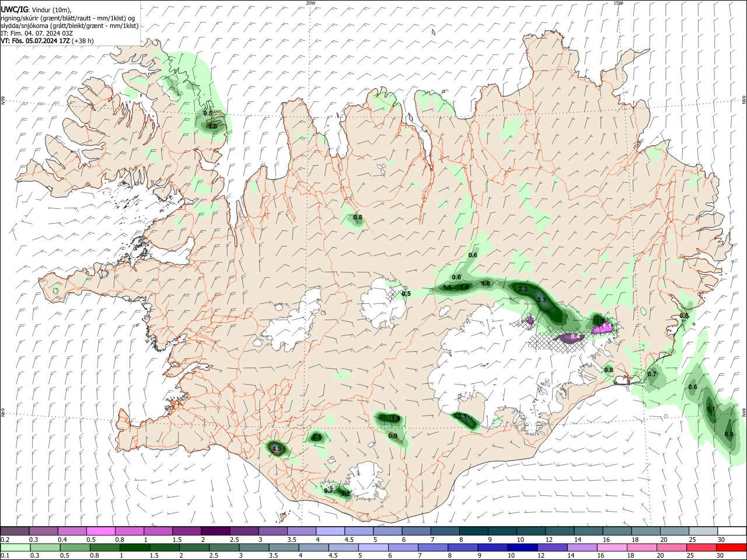Click the 2.3 precipitation value on the map

(523, 289)
